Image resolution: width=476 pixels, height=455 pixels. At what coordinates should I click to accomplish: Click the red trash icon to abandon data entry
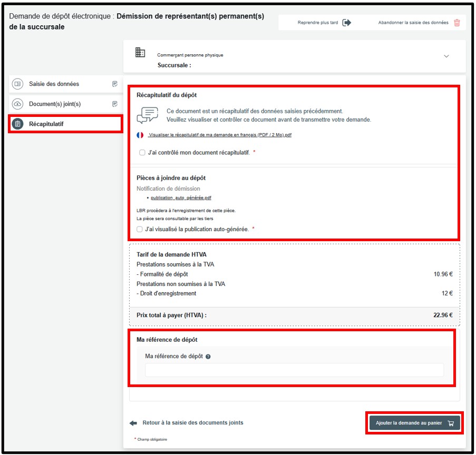click(457, 23)
